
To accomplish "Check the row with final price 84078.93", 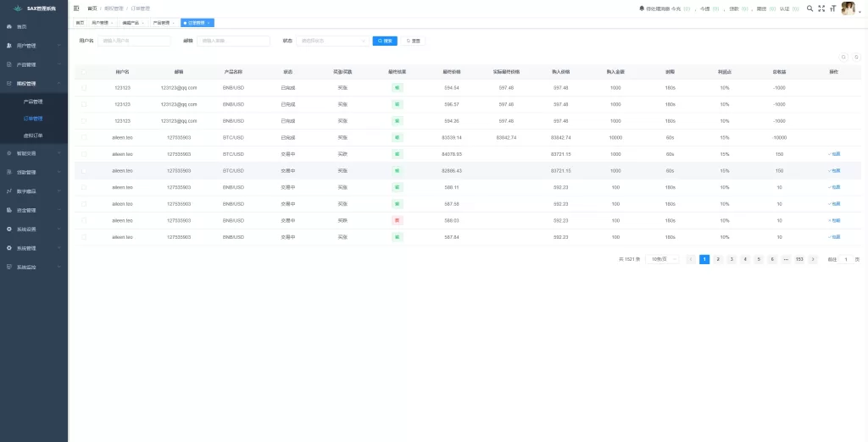I will tap(84, 154).
